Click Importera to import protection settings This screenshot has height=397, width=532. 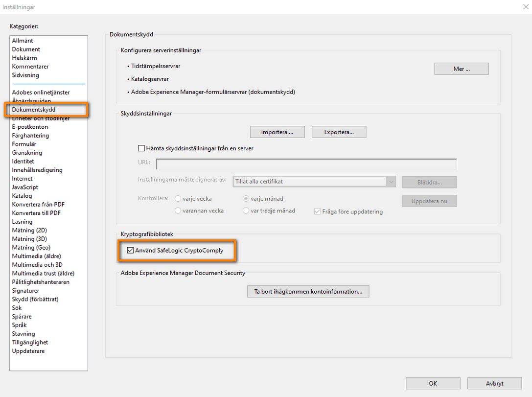pos(277,132)
